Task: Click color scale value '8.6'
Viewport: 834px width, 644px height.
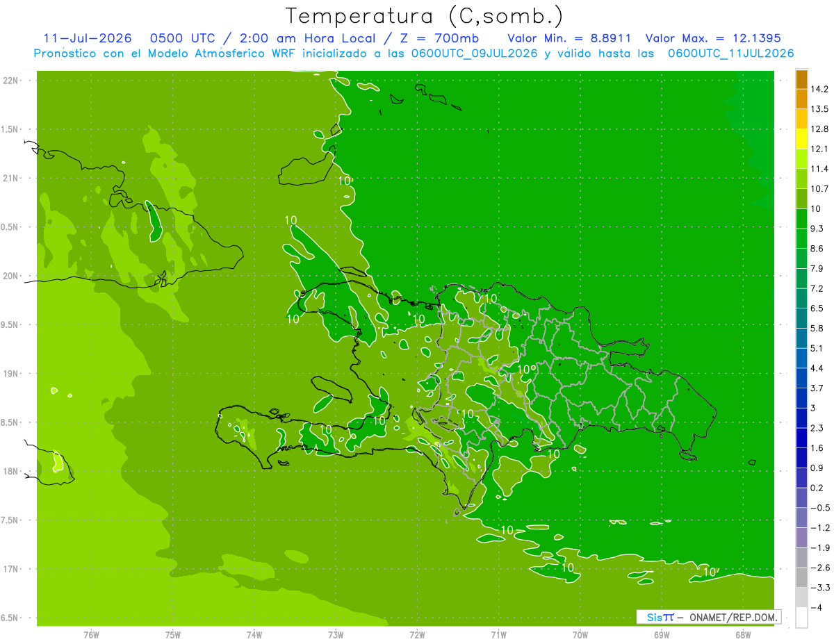Action: (x=817, y=249)
